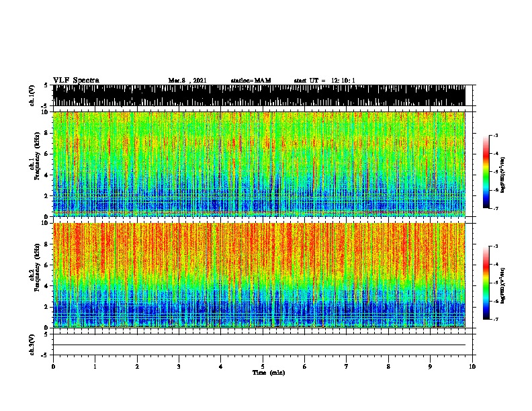
Task: Click time axis tick label "1"
Action: pos(95,367)
